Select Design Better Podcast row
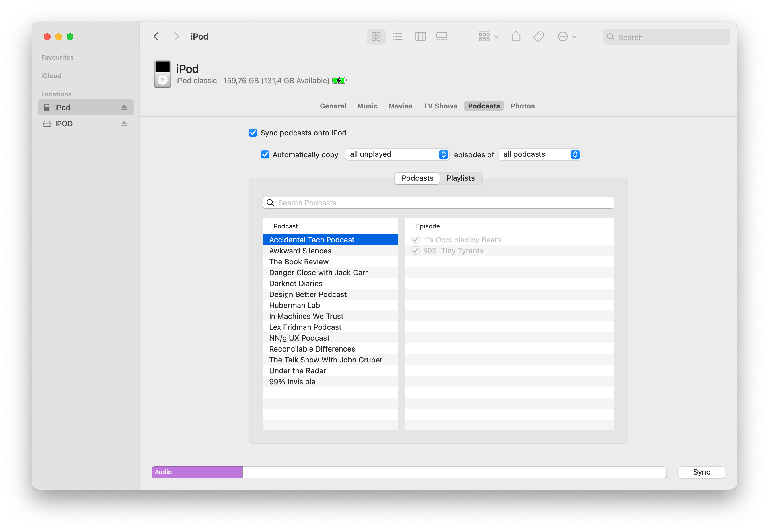 coord(330,294)
